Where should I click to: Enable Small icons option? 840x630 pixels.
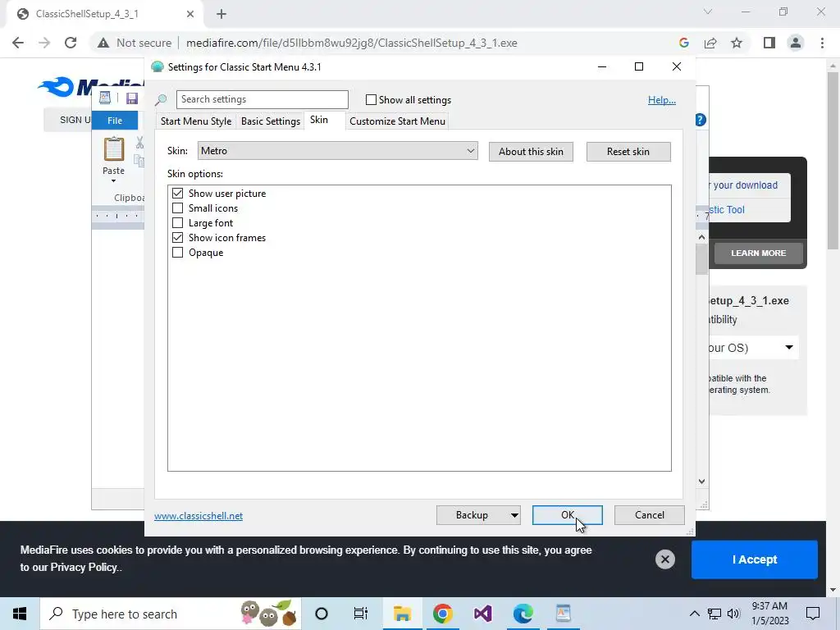click(177, 208)
